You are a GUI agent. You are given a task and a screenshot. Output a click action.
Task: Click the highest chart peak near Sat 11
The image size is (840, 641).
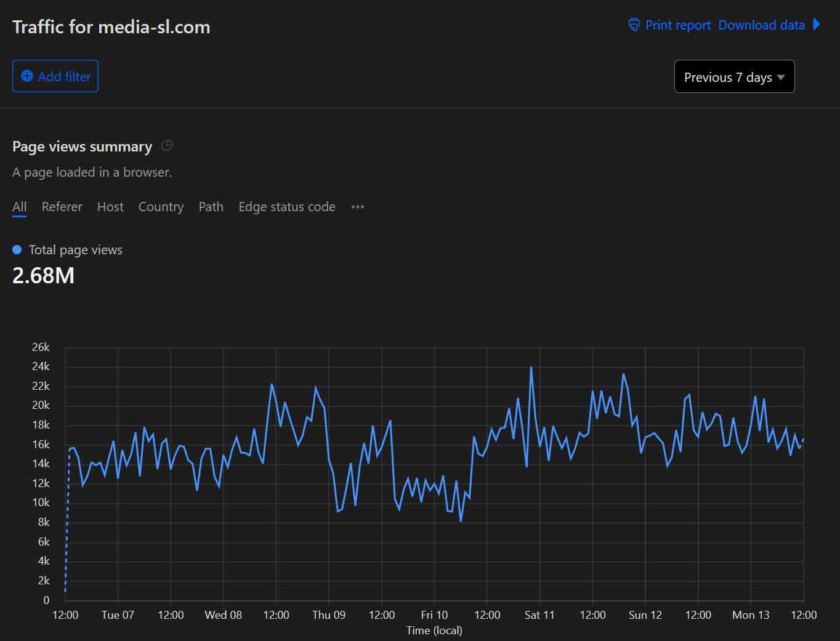coord(531,368)
